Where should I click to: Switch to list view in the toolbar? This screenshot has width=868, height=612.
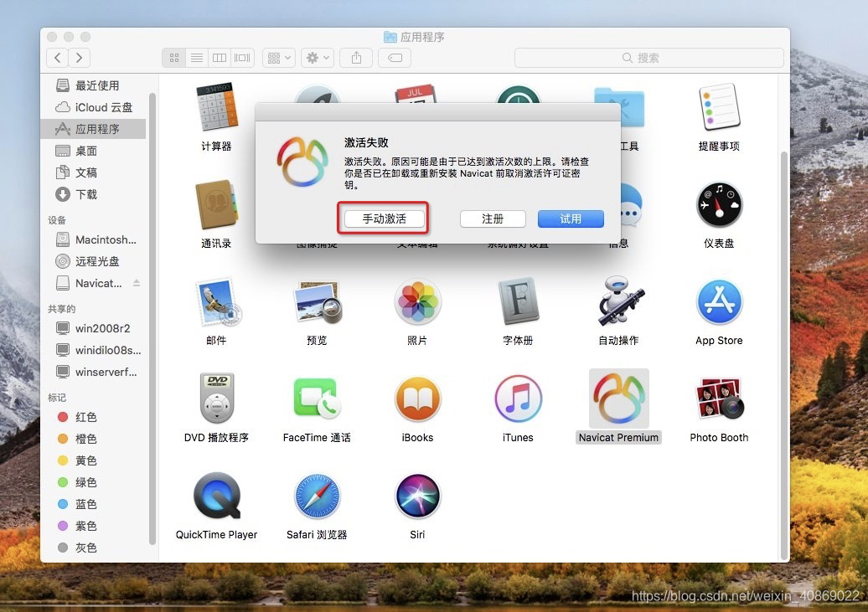(197, 58)
